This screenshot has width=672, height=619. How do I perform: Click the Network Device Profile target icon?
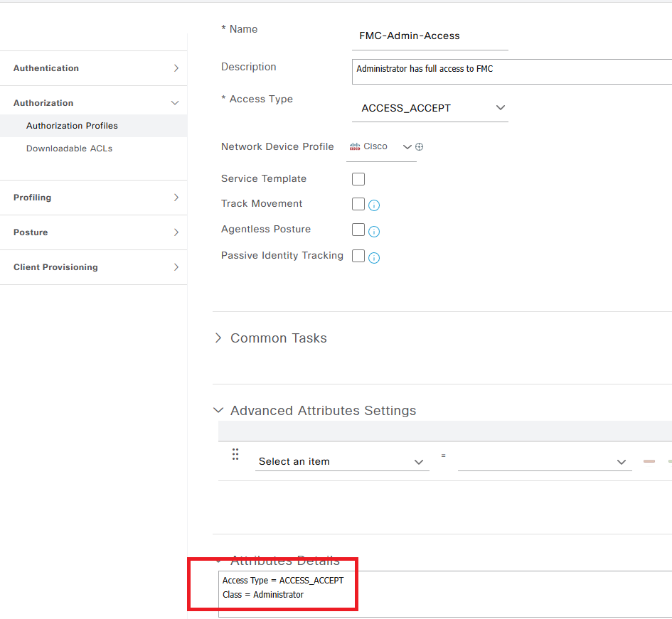pyautogui.click(x=419, y=146)
